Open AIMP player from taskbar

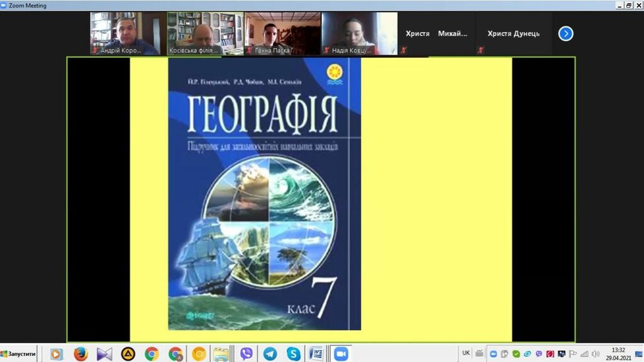pos(128,354)
